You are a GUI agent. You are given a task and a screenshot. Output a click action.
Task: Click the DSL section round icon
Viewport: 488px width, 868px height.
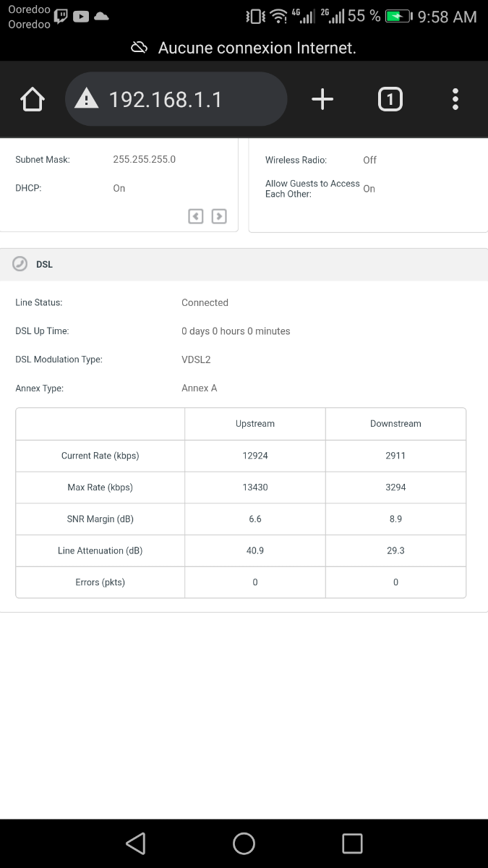pyautogui.click(x=20, y=264)
